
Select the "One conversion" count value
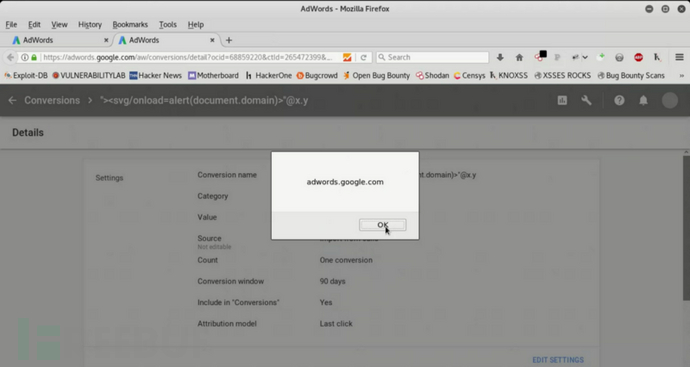pos(346,260)
